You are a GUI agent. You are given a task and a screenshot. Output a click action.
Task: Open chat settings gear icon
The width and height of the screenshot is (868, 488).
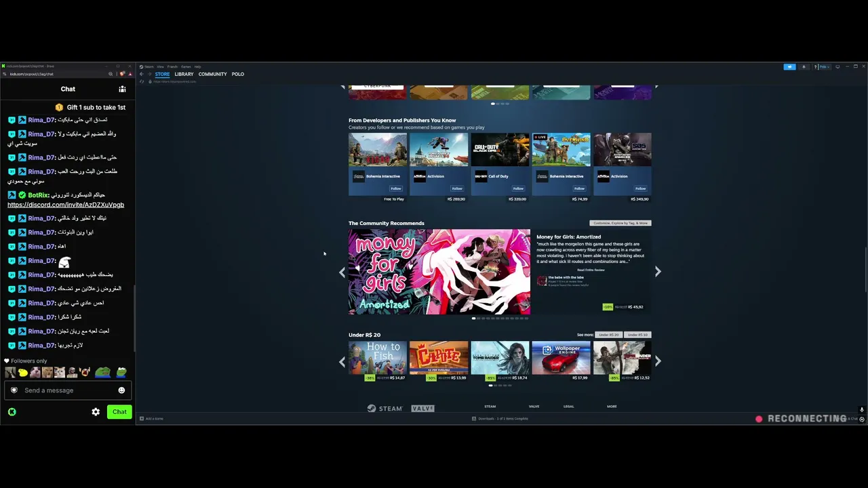96,412
